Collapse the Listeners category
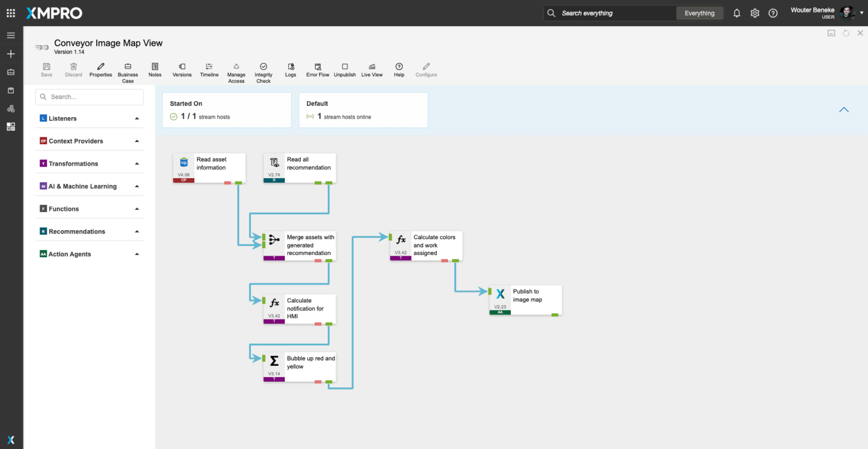This screenshot has height=449, width=868. pyautogui.click(x=137, y=119)
